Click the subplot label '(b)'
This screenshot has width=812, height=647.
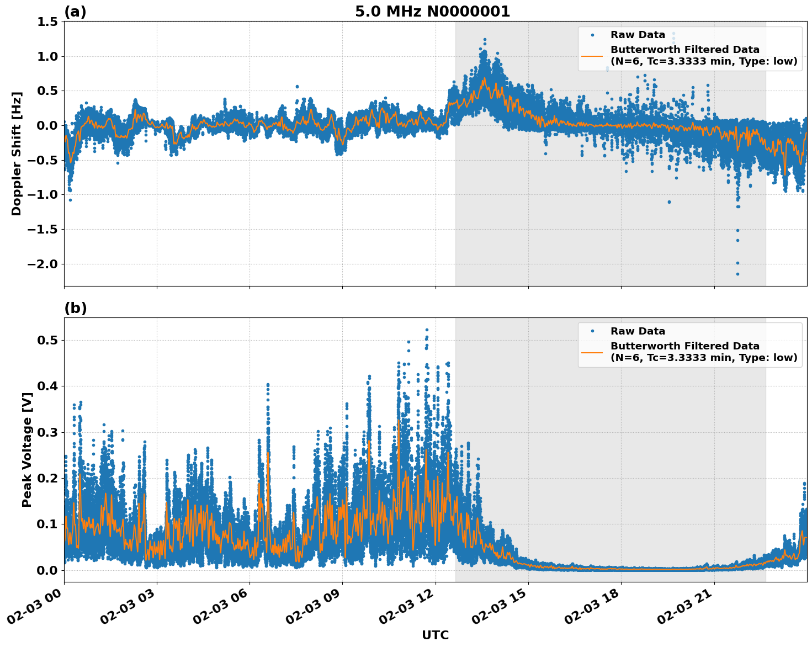coord(75,307)
